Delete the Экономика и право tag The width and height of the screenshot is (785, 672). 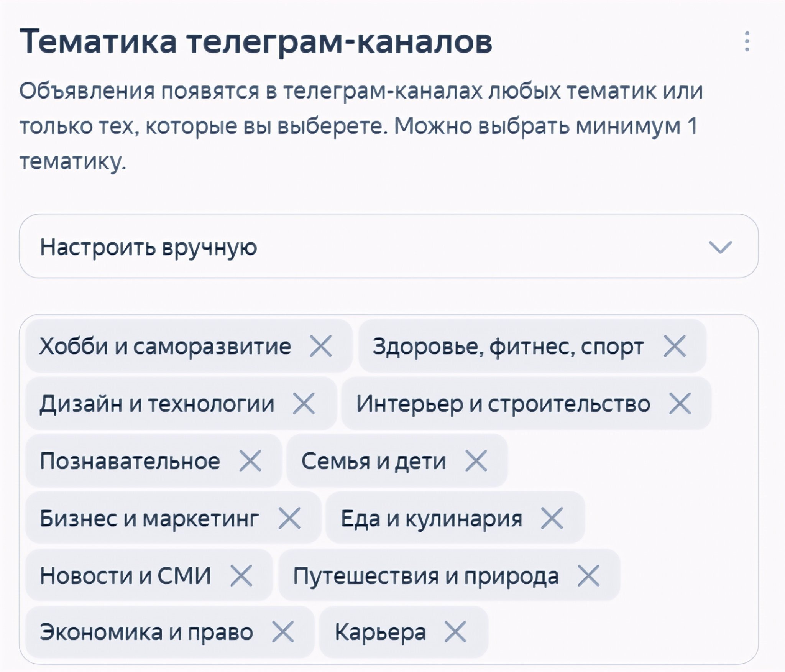click(283, 631)
